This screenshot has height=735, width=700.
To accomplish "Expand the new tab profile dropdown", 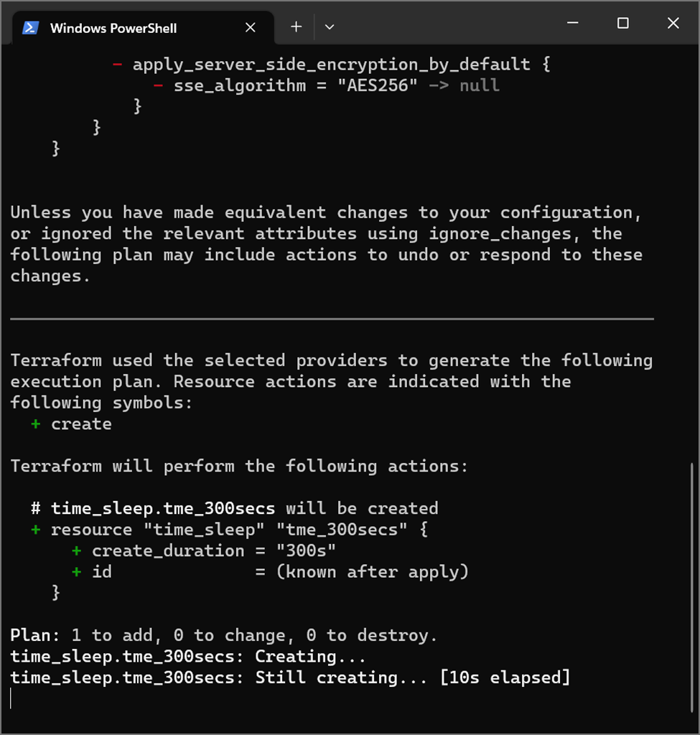I will (330, 27).
